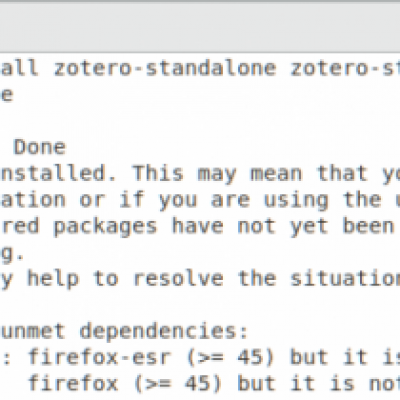Click the word "that" after "mean"

[x=342, y=173]
